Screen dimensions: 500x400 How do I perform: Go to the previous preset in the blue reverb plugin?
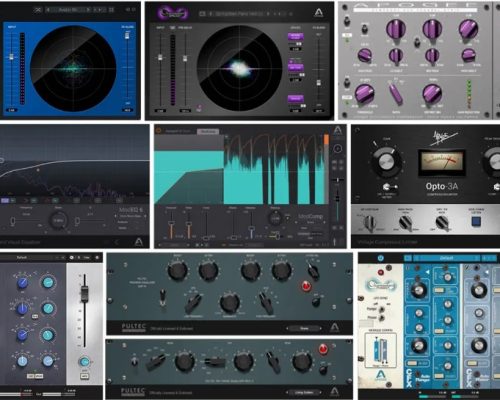[x=48, y=10]
